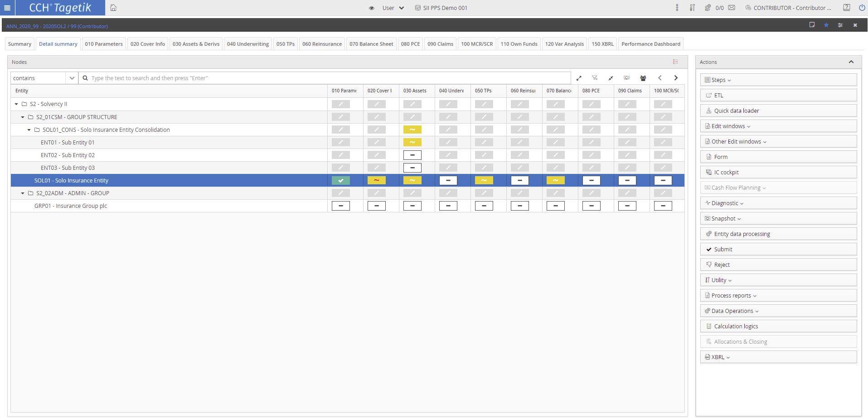Image resolution: width=868 pixels, height=418 pixels.
Task: Toggle the favorite star icon
Action: click(x=826, y=25)
